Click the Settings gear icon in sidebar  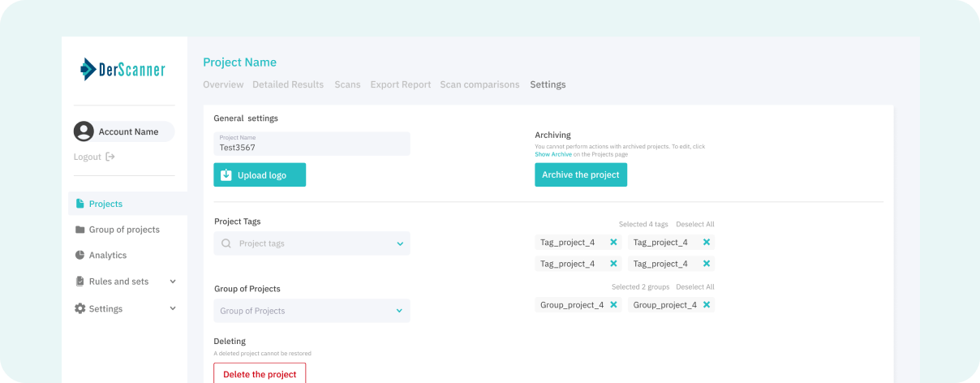[x=80, y=308]
